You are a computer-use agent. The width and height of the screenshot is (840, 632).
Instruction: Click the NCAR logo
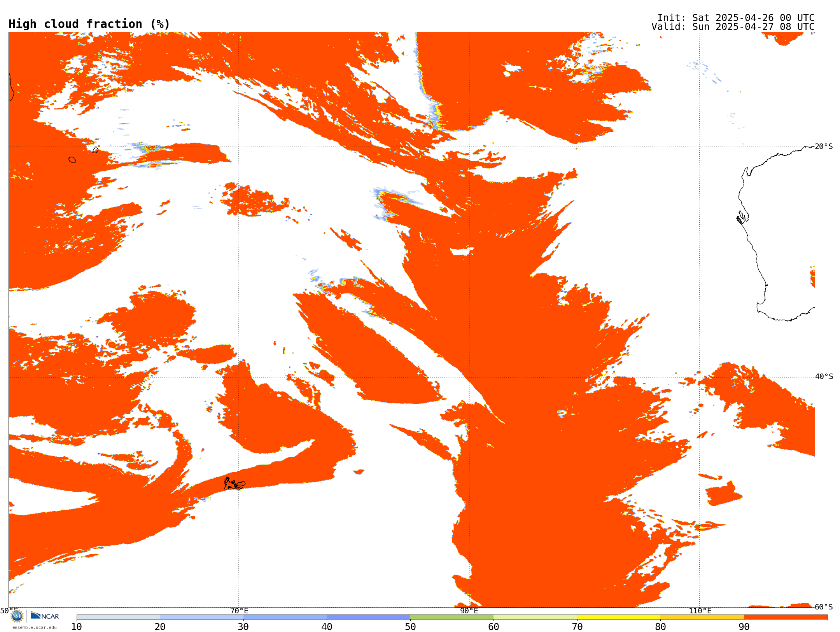pos(45,616)
